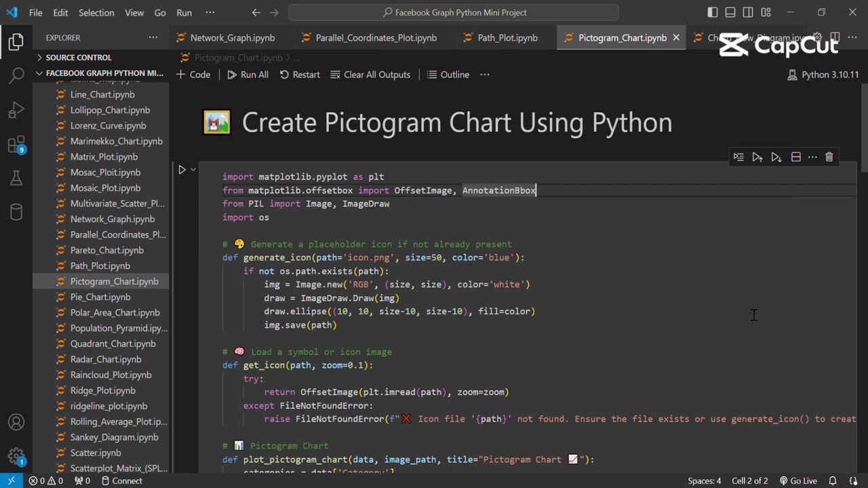Open the database cylinder view

pyautogui.click(x=16, y=212)
